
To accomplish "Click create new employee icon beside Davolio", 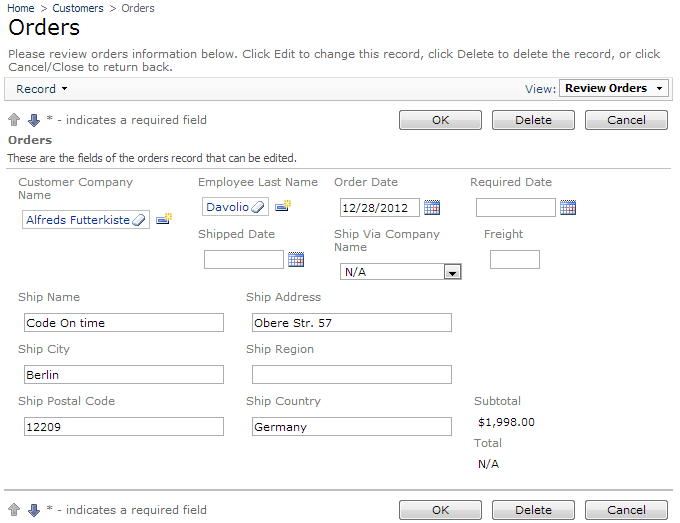I will [282, 207].
